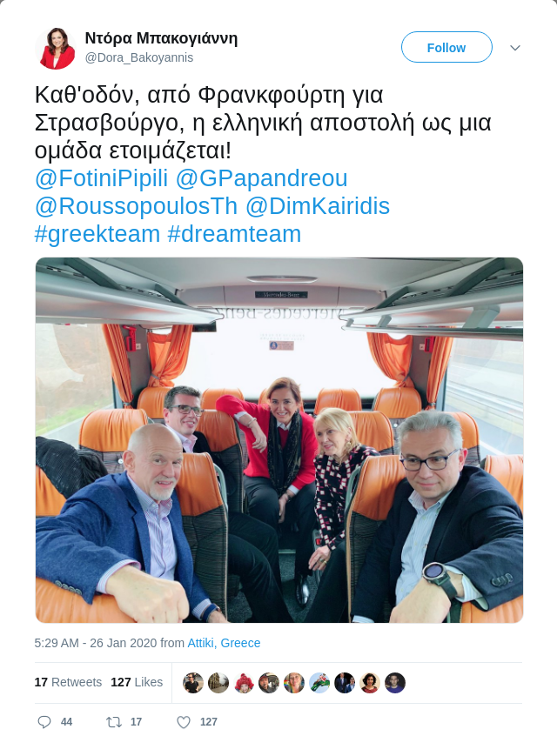
Task: View the 17 Retweets list
Action: pyautogui.click(x=68, y=682)
